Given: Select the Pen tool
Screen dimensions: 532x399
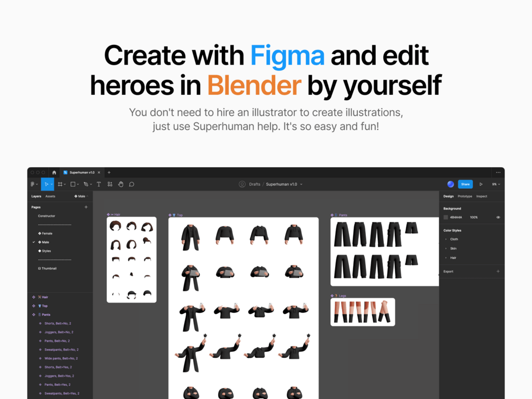Looking at the screenshot, I should (86, 184).
